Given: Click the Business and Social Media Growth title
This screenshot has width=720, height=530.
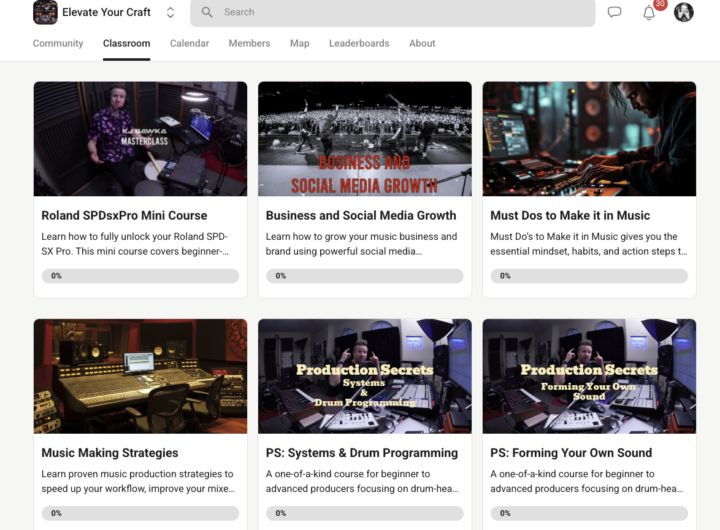Looking at the screenshot, I should coord(361,215).
